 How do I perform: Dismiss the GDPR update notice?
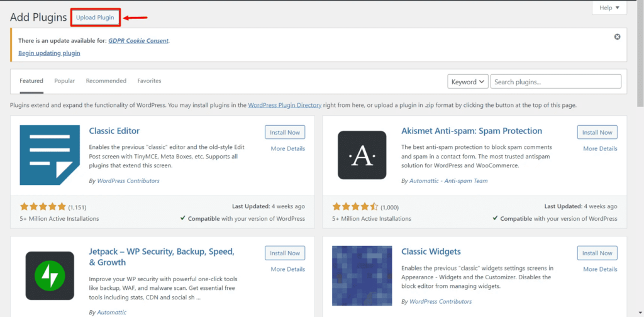pyautogui.click(x=617, y=37)
